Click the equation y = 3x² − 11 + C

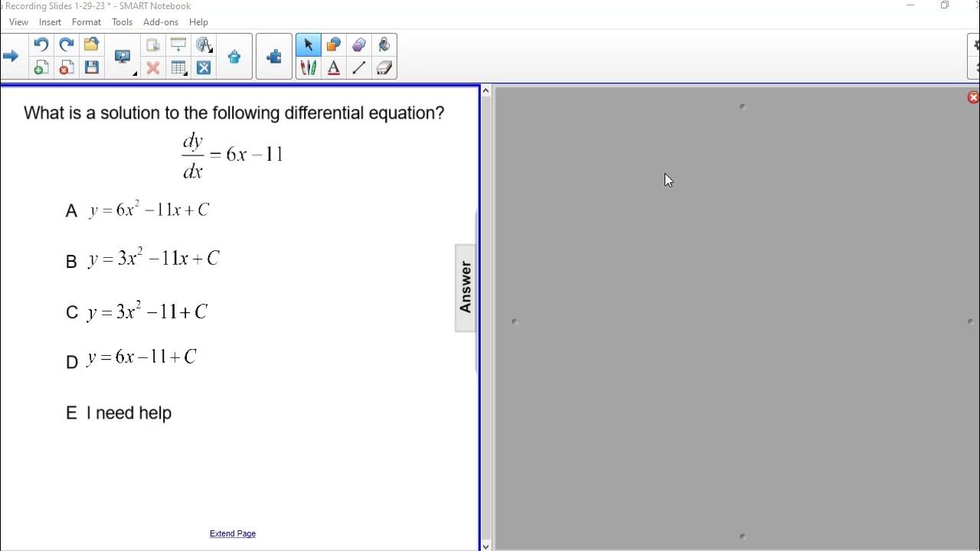click(x=147, y=311)
